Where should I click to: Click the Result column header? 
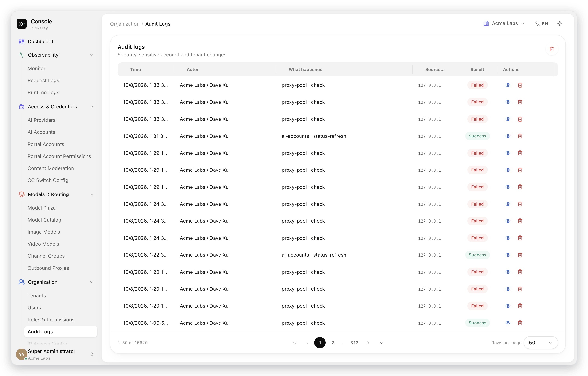click(477, 69)
